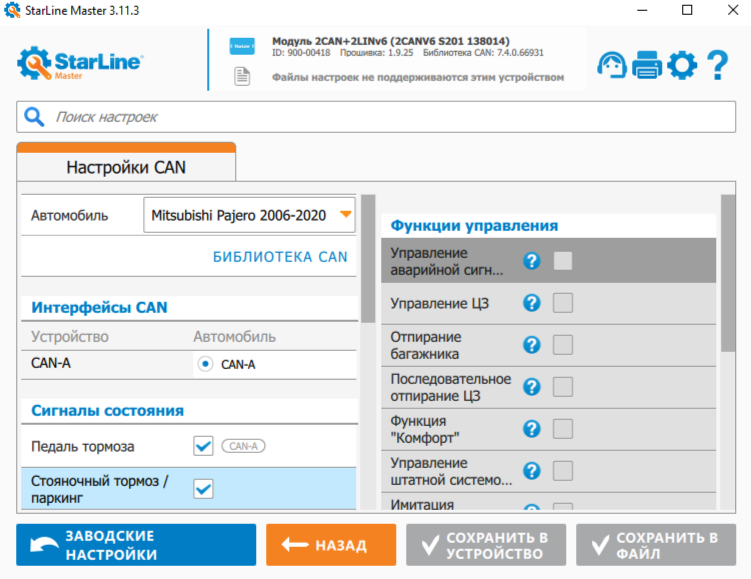This screenshot has width=751, height=579.
Task: Click the search magnifier icon
Action: click(34, 117)
